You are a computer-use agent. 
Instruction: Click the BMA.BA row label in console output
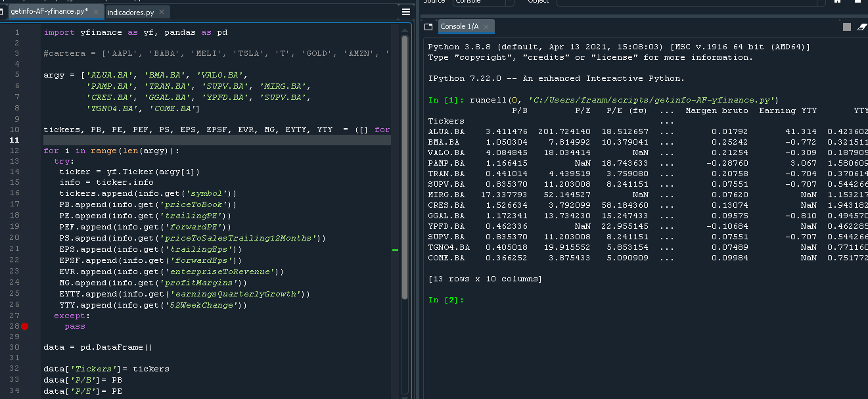tap(444, 142)
